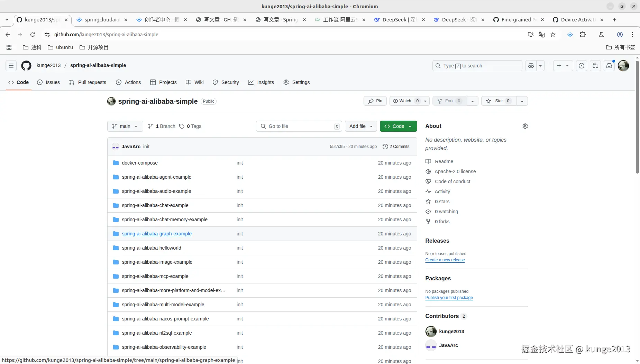Bookmark this page with the star icon

coord(553,35)
